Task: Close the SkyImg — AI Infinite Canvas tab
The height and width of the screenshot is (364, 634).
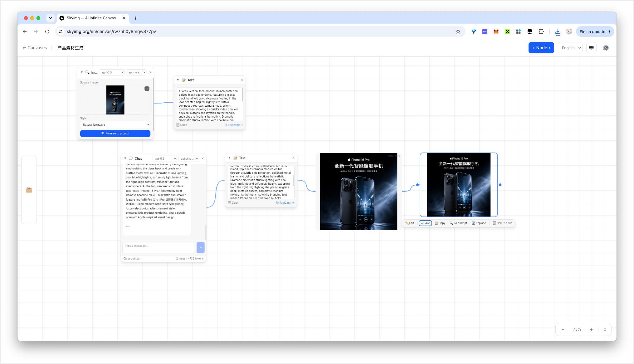Action: (124, 18)
